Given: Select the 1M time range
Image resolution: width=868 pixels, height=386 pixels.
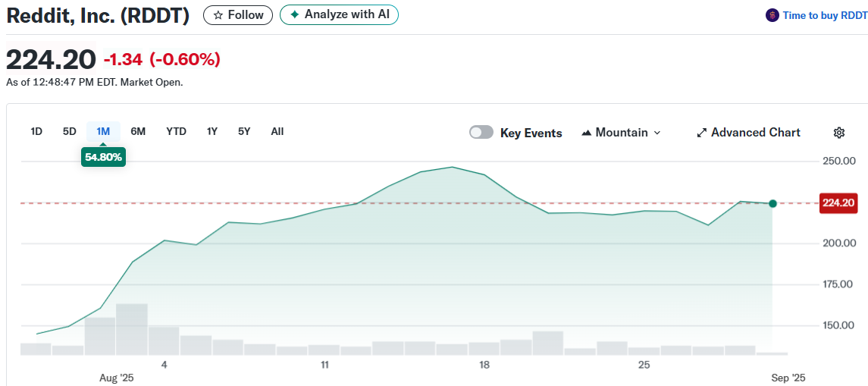Looking at the screenshot, I should (x=104, y=132).
